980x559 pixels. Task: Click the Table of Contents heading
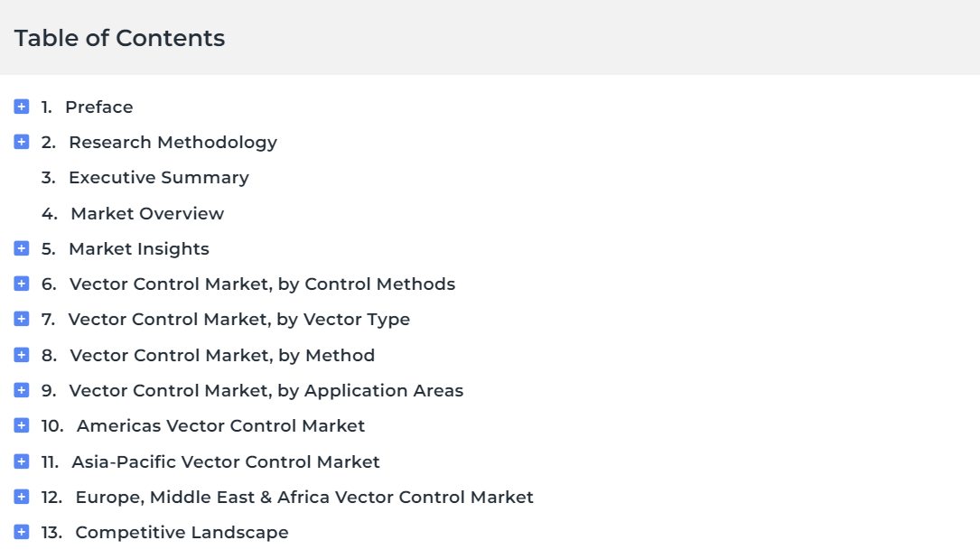tap(119, 38)
